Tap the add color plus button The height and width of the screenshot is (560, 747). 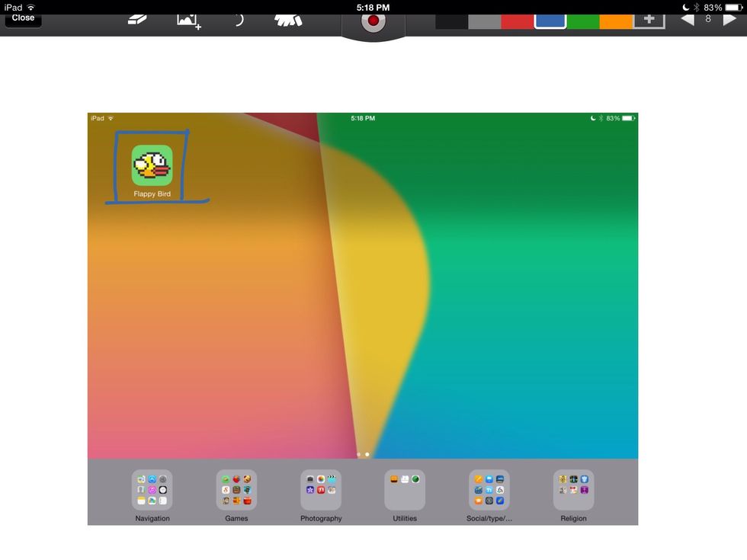tap(649, 20)
